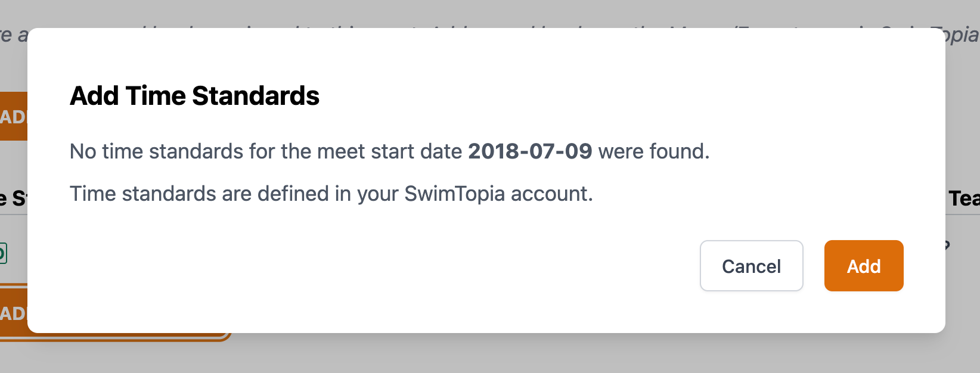The width and height of the screenshot is (980, 373).
Task: Click the bold date 2018-07-09
Action: pos(530,151)
